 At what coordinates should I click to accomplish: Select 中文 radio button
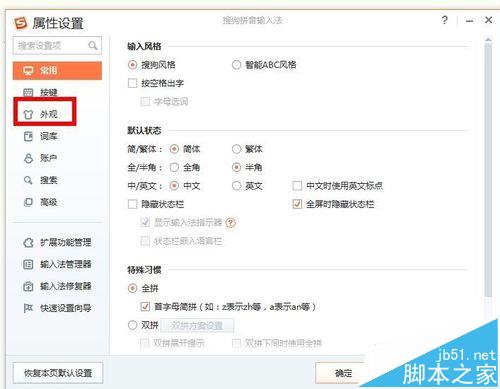click(x=174, y=186)
